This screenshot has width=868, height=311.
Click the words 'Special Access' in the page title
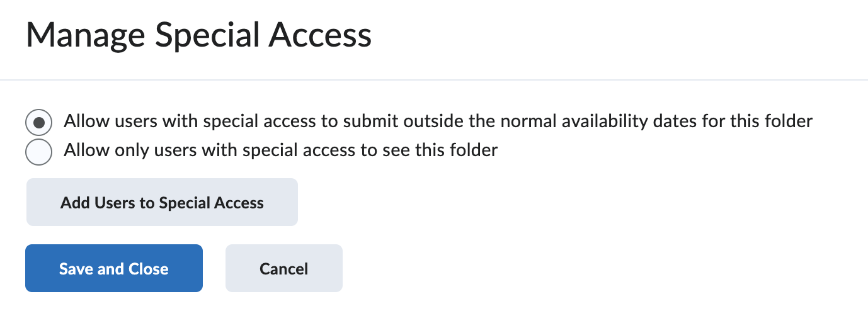pyautogui.click(x=263, y=35)
